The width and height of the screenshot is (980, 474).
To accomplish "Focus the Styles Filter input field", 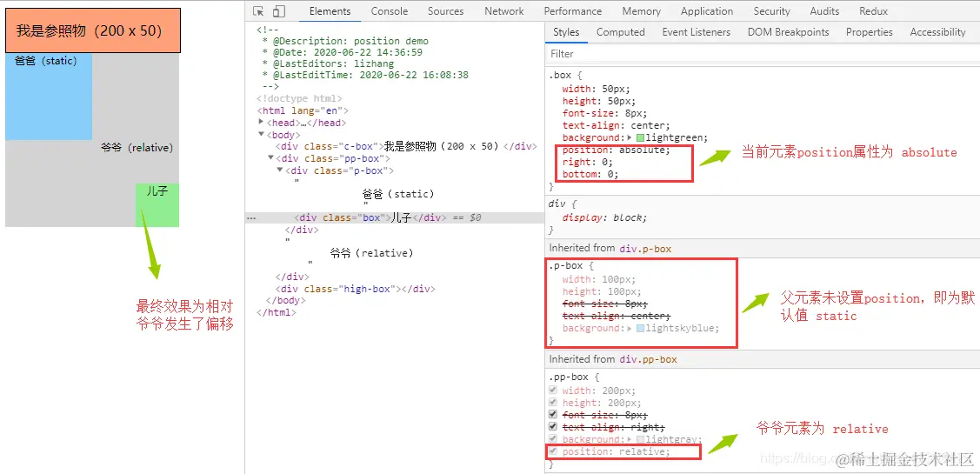I will (763, 54).
